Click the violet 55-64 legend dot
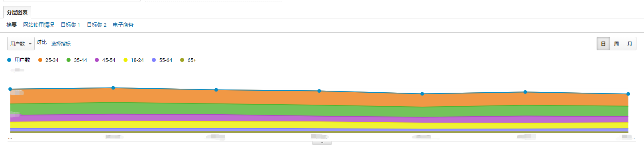Viewport: 644px width, 155px height. (154, 60)
